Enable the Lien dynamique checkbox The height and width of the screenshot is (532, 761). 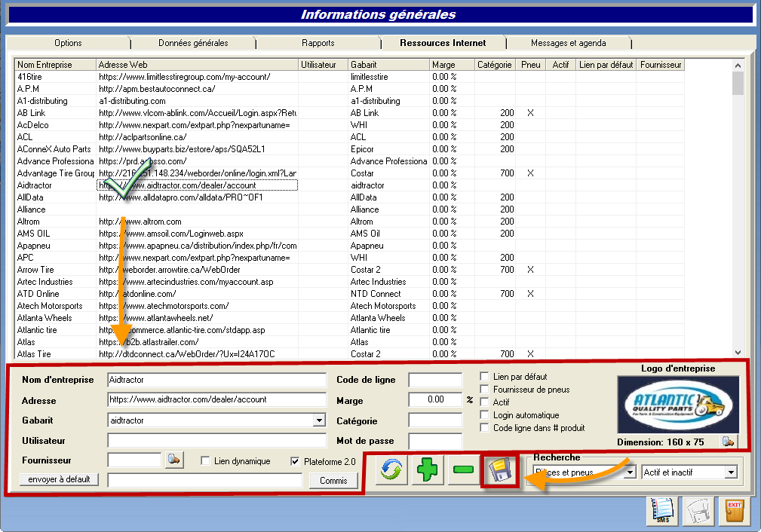pyautogui.click(x=205, y=460)
